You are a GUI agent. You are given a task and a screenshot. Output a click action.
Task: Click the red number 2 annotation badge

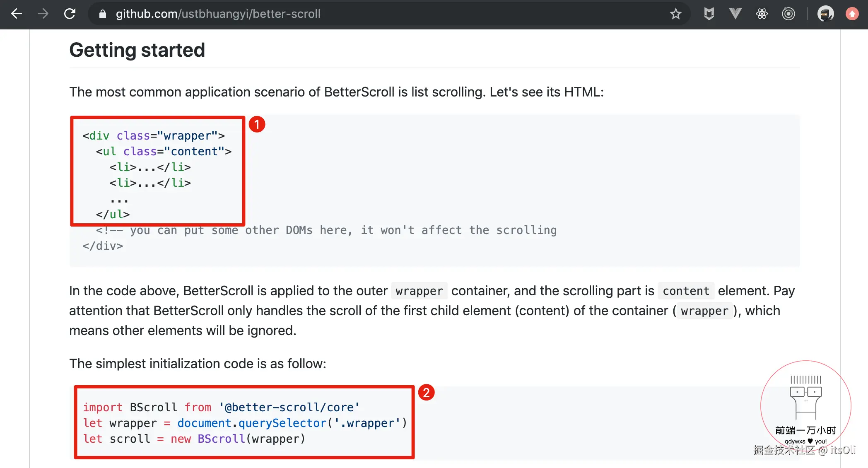pos(426,393)
